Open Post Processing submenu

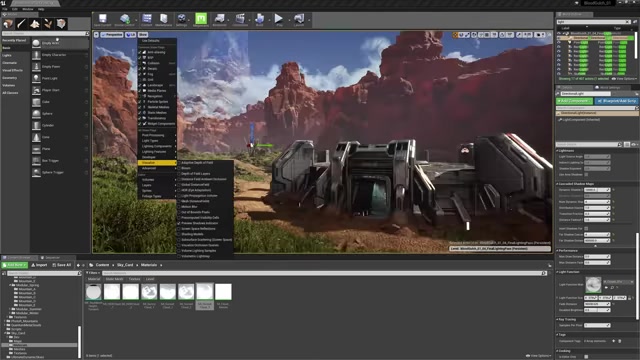coord(157,135)
